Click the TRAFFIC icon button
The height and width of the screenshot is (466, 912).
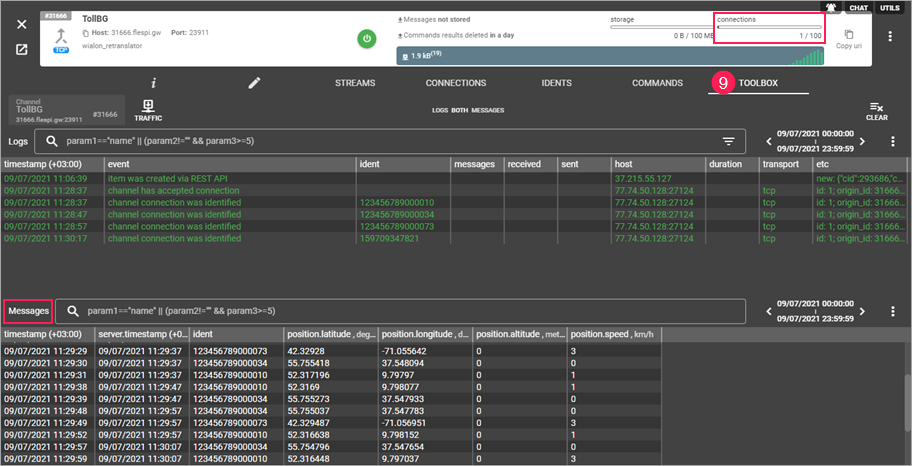[x=148, y=110]
